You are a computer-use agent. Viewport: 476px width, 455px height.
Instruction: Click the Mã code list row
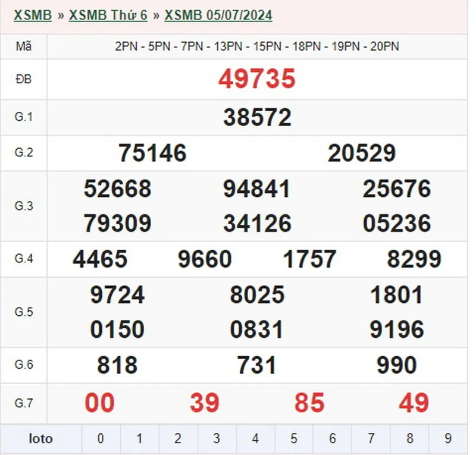257,46
